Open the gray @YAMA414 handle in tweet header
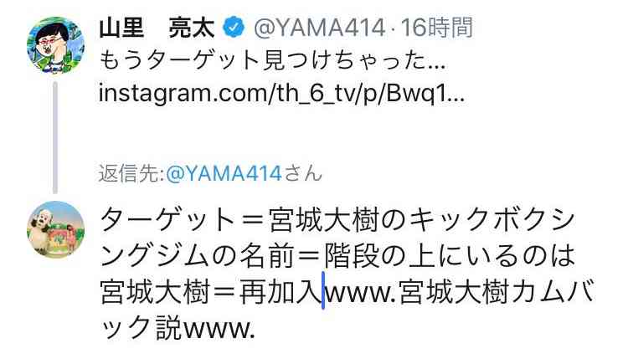Screen dimensions: 628x364 [319, 28]
